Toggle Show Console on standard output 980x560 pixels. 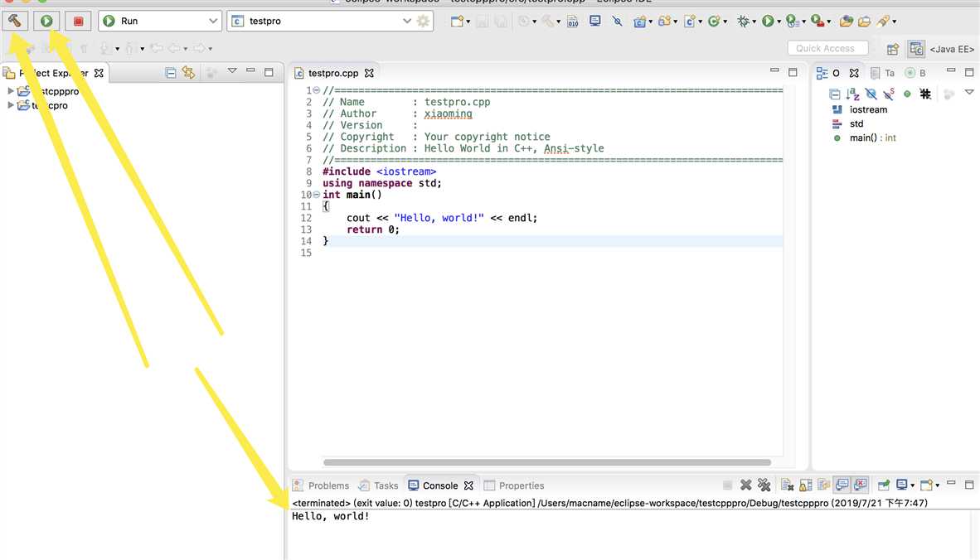coord(842,485)
